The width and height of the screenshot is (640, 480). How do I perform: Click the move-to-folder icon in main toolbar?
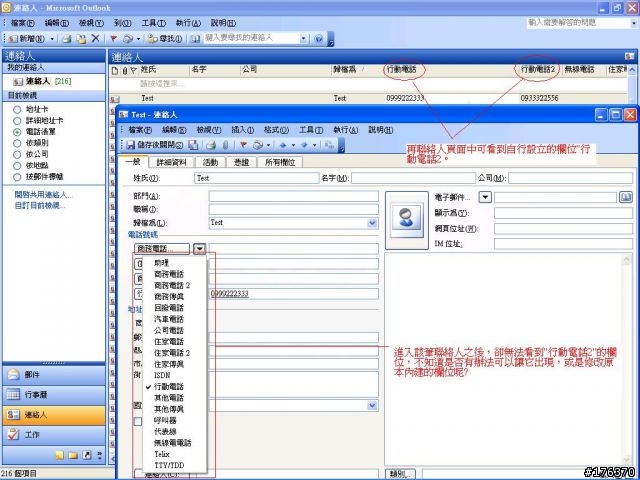point(81,39)
